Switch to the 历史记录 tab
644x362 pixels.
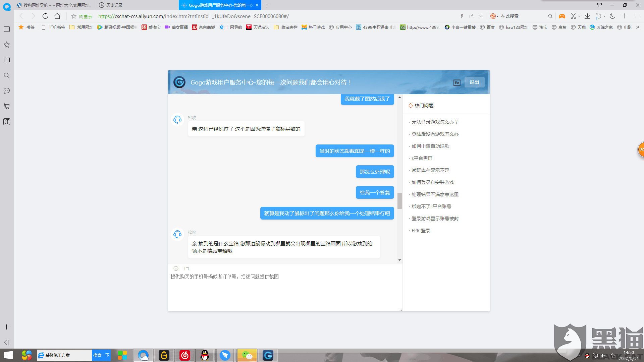[114, 5]
